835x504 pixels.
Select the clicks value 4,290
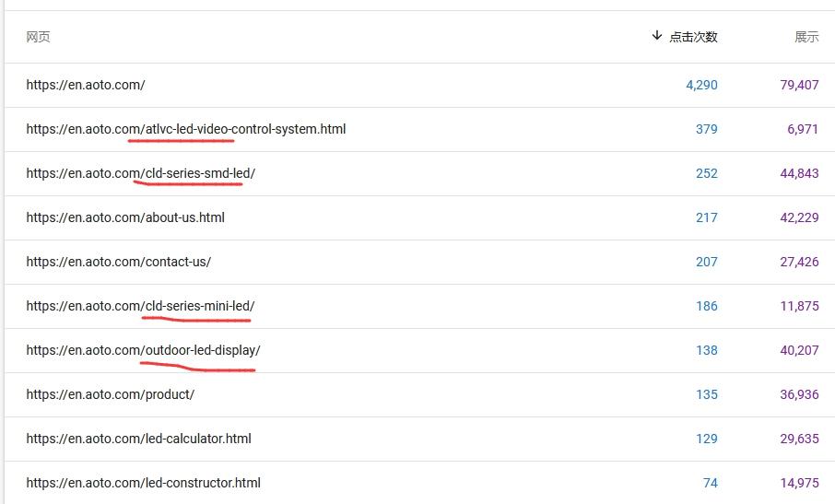(x=701, y=85)
